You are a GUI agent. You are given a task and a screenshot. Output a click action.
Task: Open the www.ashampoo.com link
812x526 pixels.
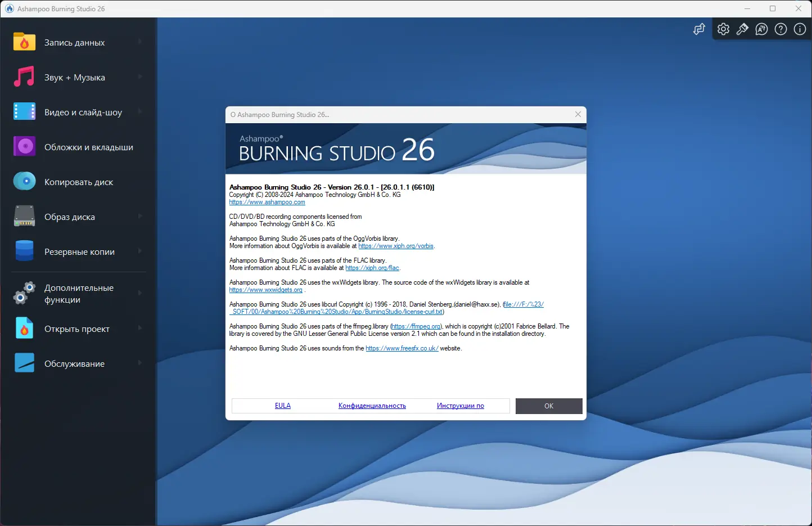pyautogui.click(x=267, y=203)
